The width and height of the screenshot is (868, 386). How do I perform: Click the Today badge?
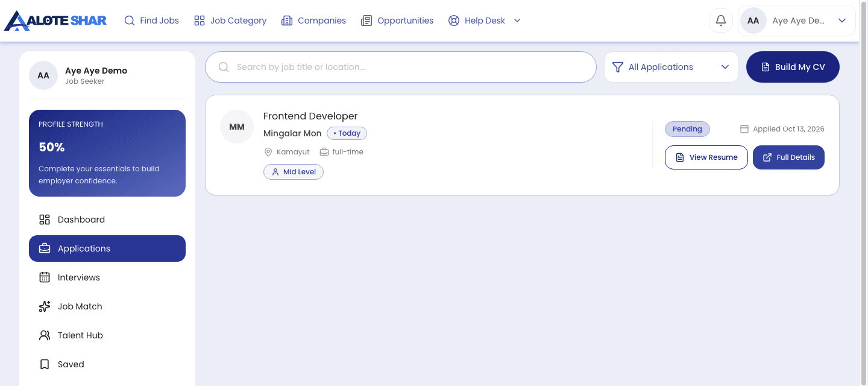(347, 133)
